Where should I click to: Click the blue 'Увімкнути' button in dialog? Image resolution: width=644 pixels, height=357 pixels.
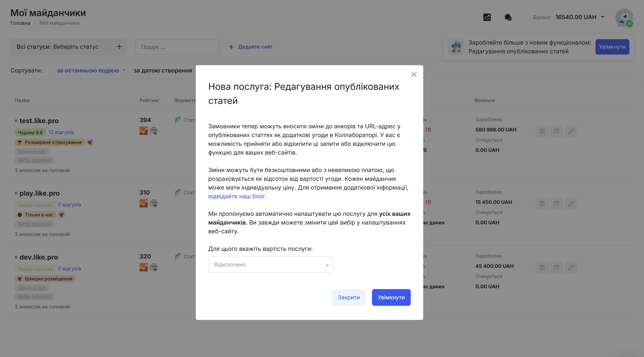click(391, 297)
